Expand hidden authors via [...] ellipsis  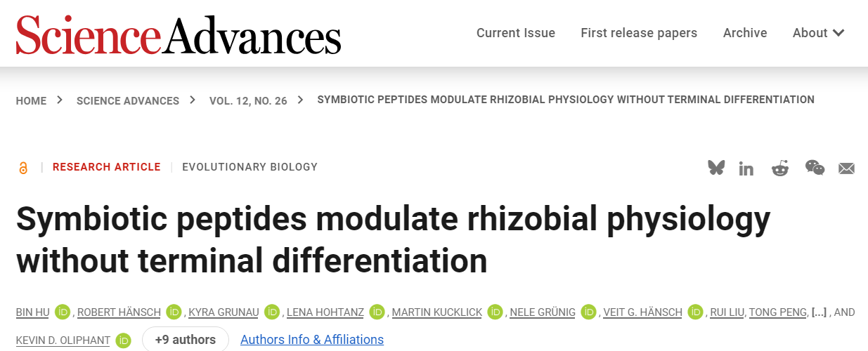[x=819, y=312]
